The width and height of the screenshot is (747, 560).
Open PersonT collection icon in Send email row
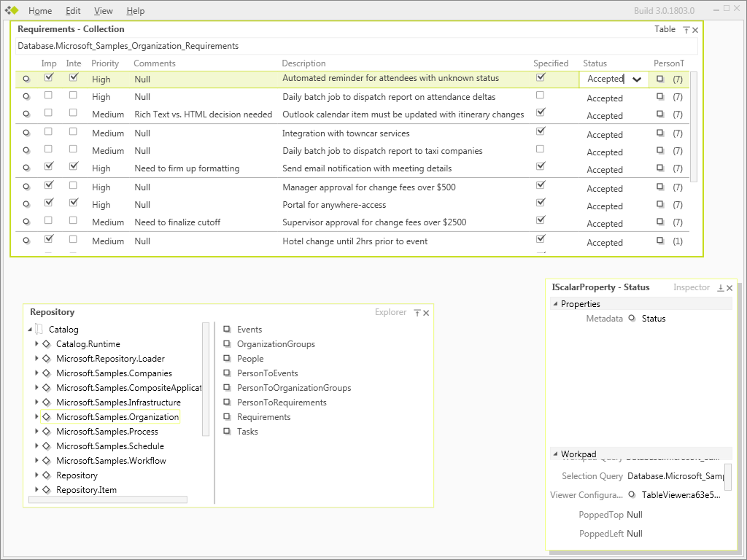point(659,168)
